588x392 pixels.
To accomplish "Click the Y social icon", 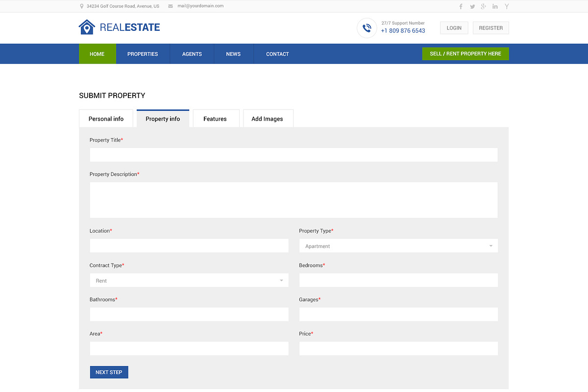I will (x=507, y=6).
